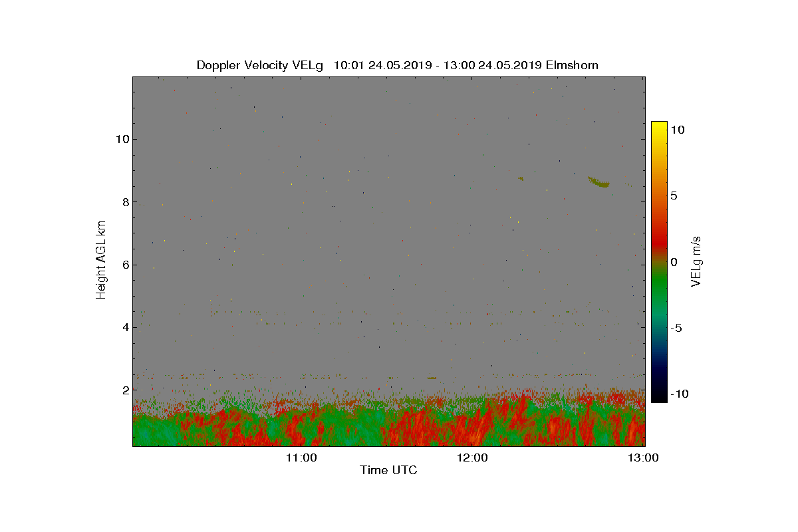This screenshot has width=798, height=532.
Task: Click the olive cloud echo near 8.6 km
Action: (599, 182)
